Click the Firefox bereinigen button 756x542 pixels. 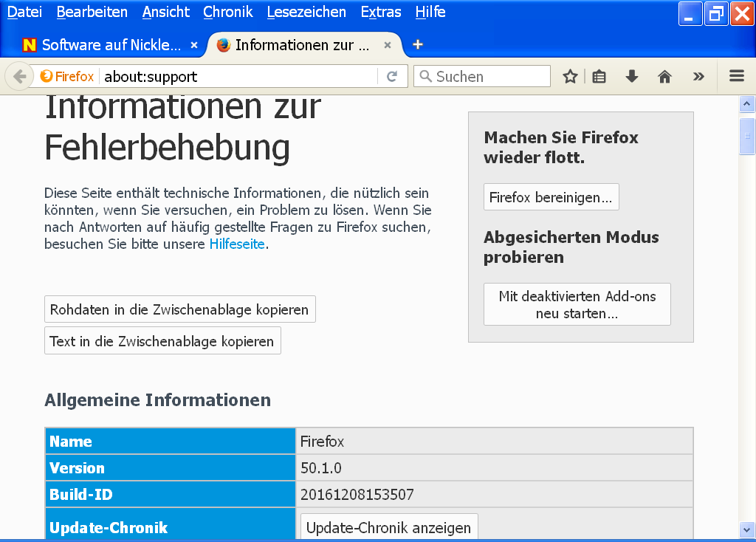coord(551,197)
